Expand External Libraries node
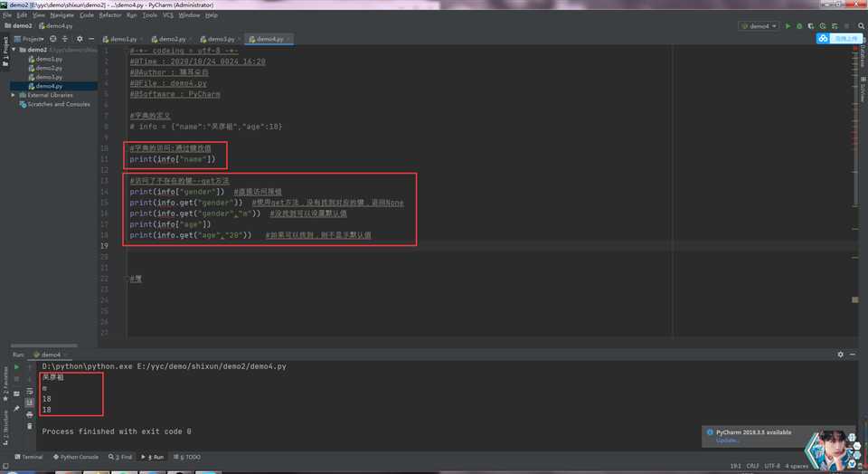Image resolution: width=868 pixels, height=474 pixels. click(x=14, y=95)
